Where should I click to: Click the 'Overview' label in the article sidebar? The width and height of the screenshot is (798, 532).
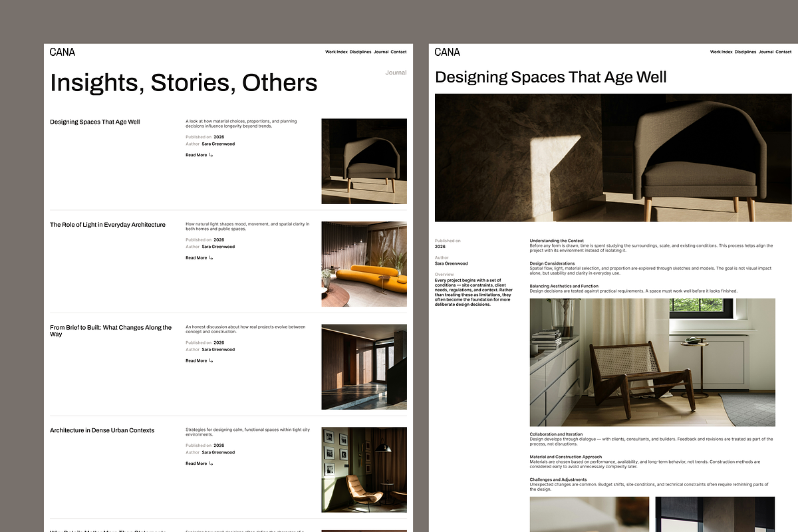point(444,275)
